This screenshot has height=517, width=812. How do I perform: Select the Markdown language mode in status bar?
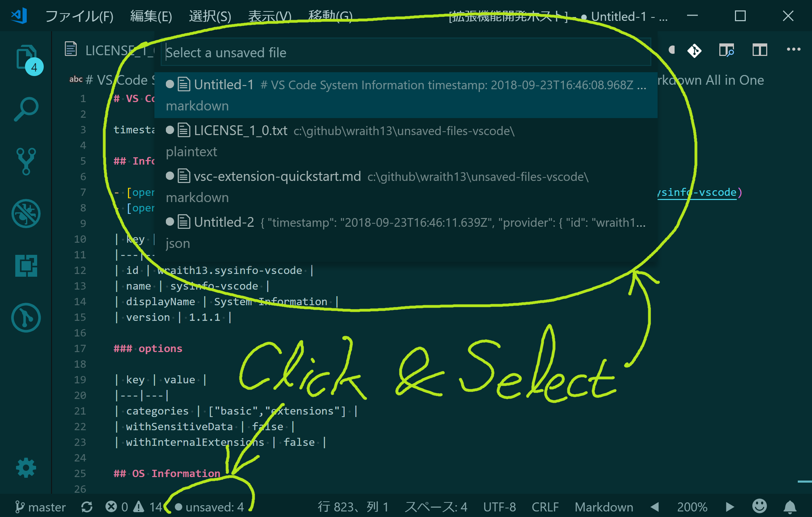(x=603, y=507)
